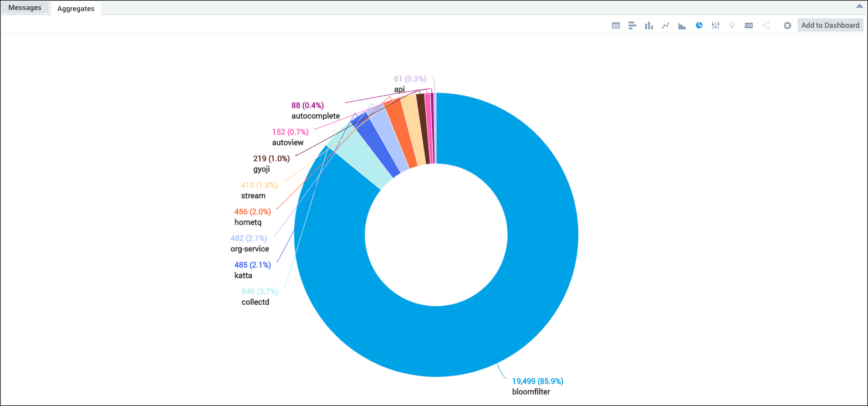Choose the single value 123 icon
The width and height of the screenshot is (868, 406).
[x=749, y=25]
